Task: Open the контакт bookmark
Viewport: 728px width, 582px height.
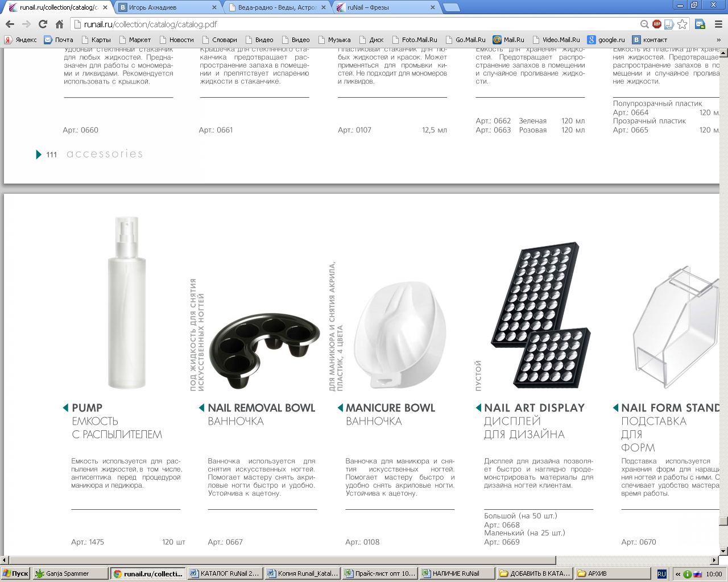Action: tap(650, 40)
